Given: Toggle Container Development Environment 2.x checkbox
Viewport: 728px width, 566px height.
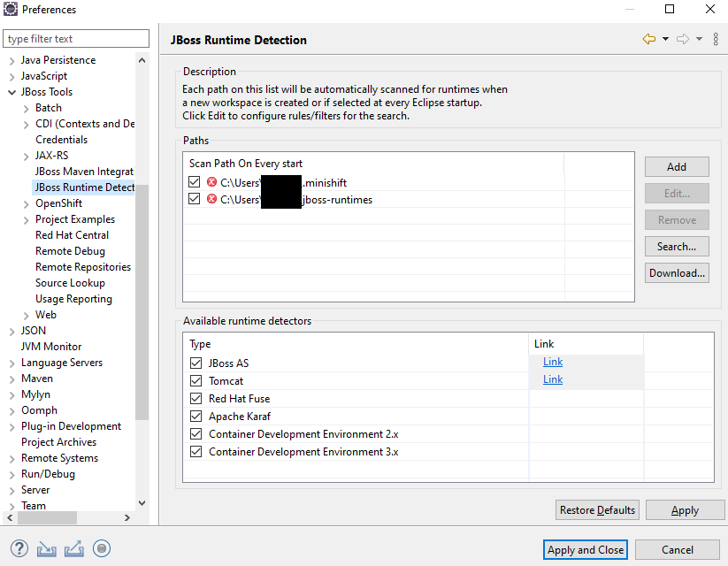Looking at the screenshot, I should 195,433.
